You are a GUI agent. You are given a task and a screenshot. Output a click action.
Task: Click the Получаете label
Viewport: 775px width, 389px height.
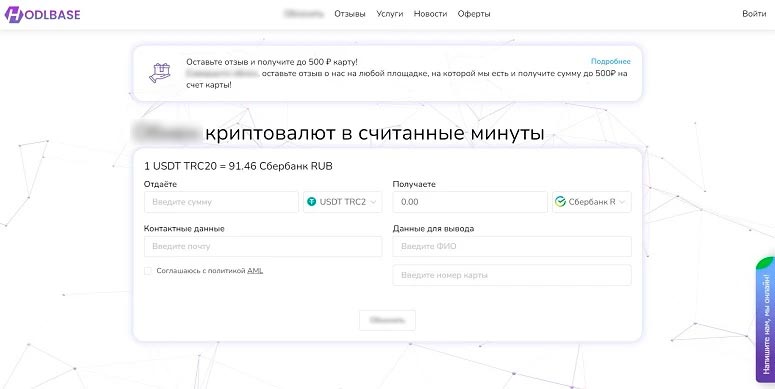[414, 184]
